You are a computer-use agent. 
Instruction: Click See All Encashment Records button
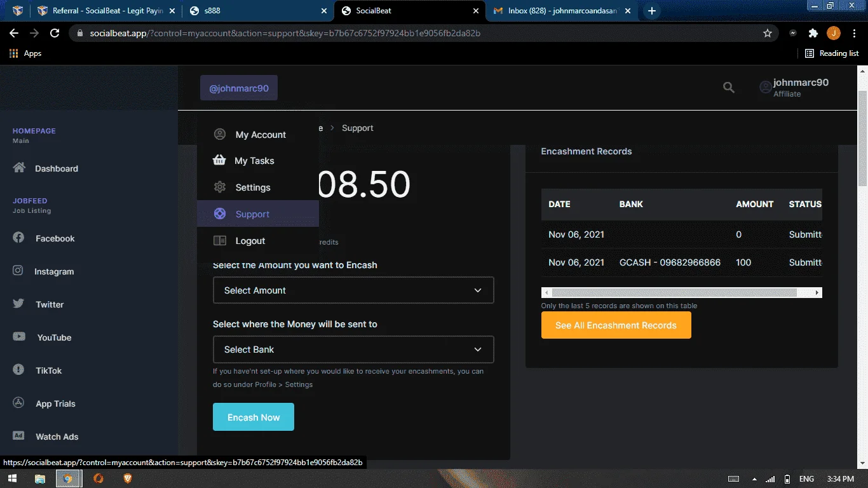[616, 325]
